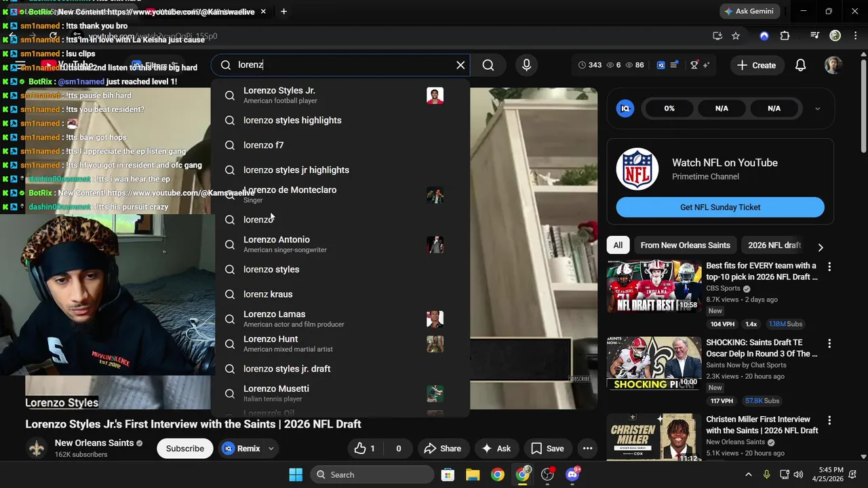
Task: Open vidIQ toolbar icon near stats
Action: click(x=661, y=65)
